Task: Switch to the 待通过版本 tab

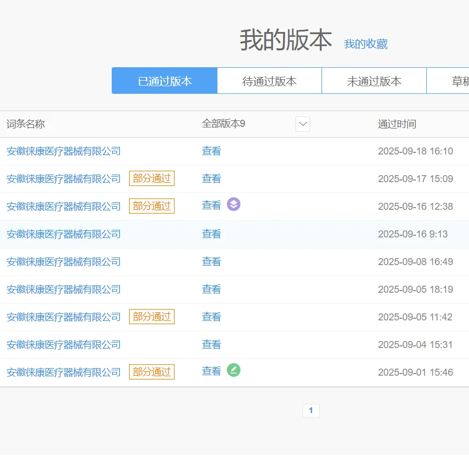Action: [x=269, y=80]
